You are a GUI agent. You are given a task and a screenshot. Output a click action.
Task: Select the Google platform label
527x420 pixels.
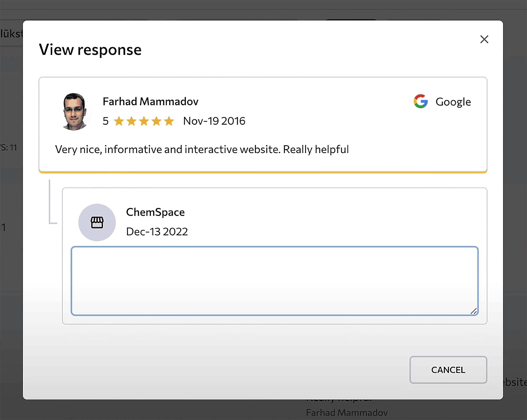point(453,102)
